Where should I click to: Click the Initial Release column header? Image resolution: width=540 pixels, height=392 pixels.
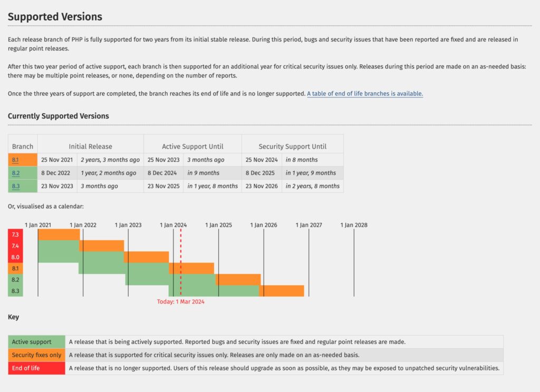[x=90, y=146]
